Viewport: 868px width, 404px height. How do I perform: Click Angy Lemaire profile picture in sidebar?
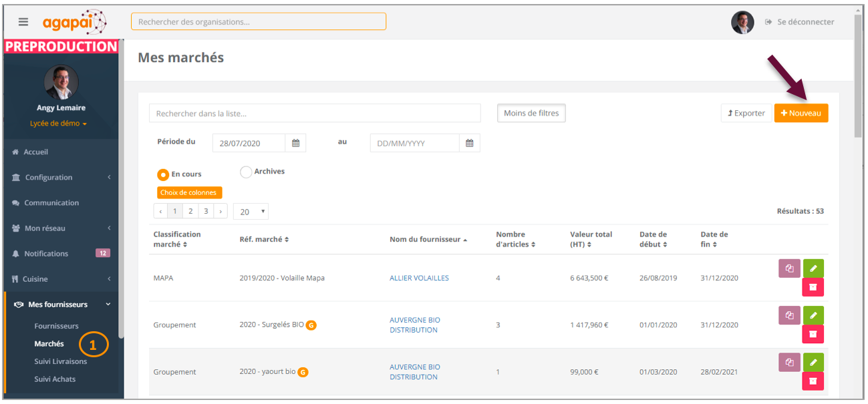[x=61, y=82]
